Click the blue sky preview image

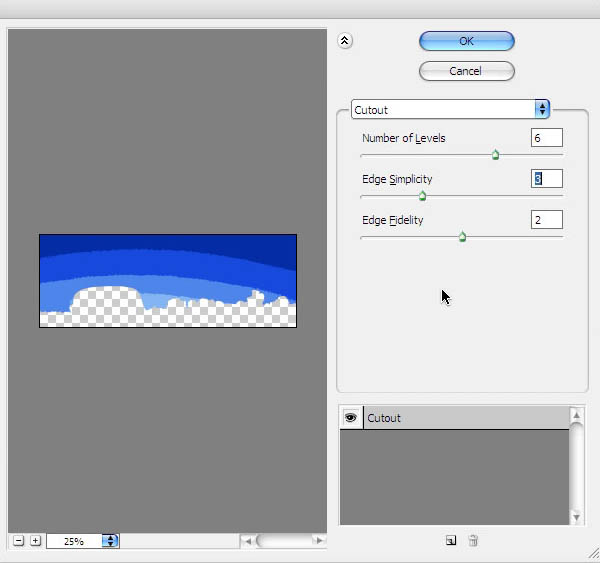[x=168, y=281]
